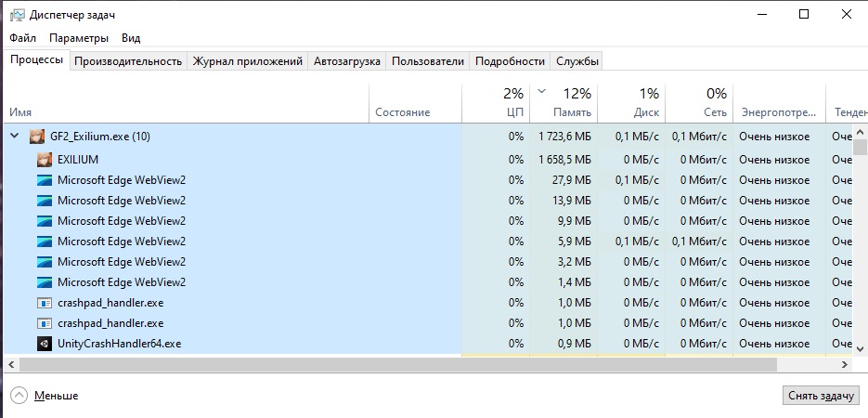Sort processes by the Имя column
This screenshot has height=418, width=868.
pos(187,103)
